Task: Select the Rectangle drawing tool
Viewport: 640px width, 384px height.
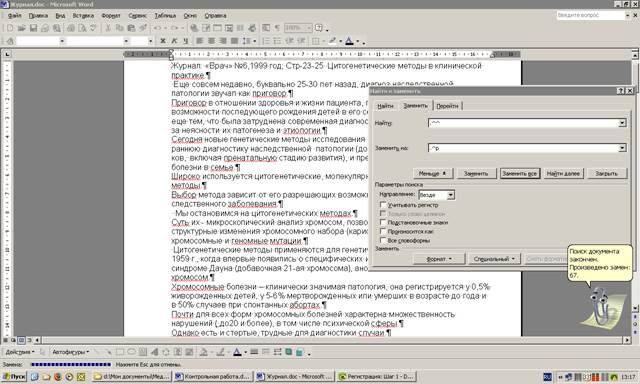Action: pos(120,352)
